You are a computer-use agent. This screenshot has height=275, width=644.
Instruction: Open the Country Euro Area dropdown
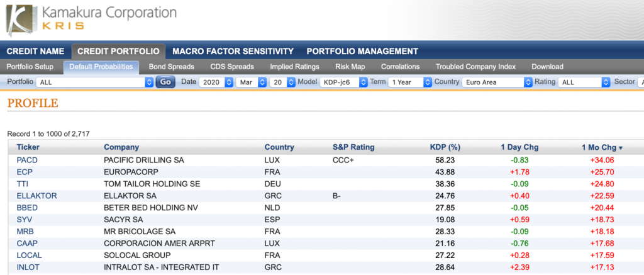(497, 82)
